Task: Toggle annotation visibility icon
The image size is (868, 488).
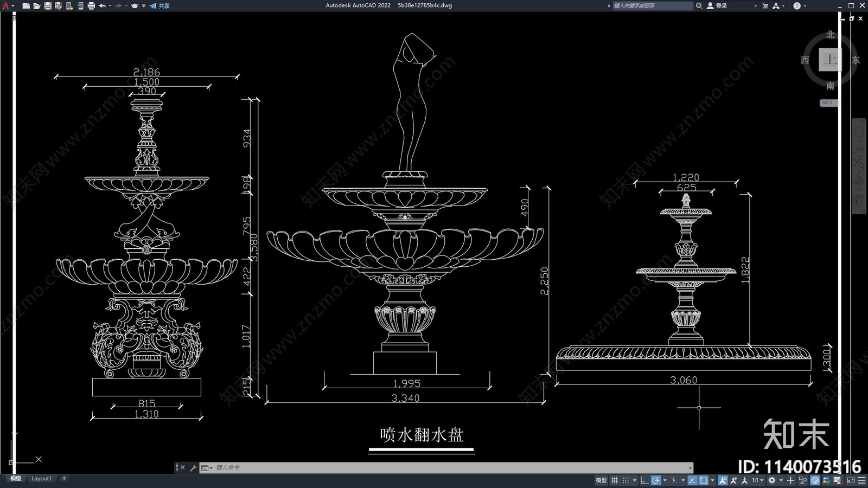Action: [x=723, y=480]
